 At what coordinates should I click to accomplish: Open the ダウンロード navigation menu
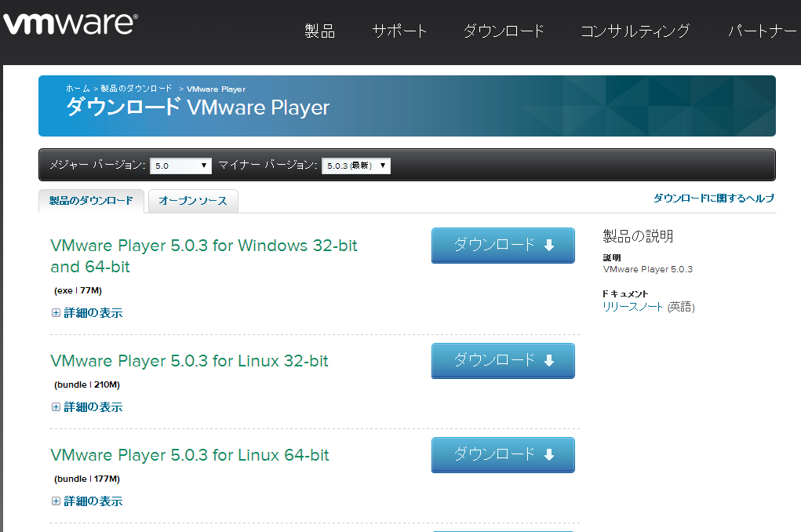pyautogui.click(x=504, y=31)
